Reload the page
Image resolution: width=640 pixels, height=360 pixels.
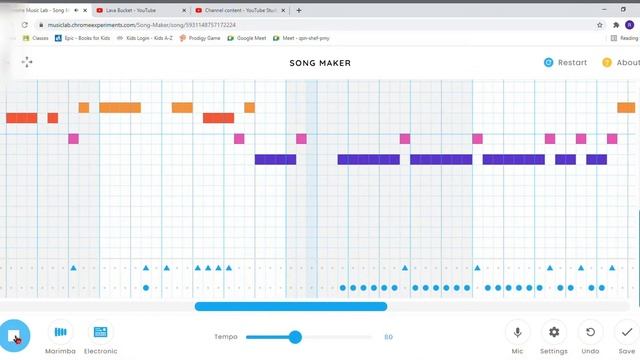pos(25,25)
